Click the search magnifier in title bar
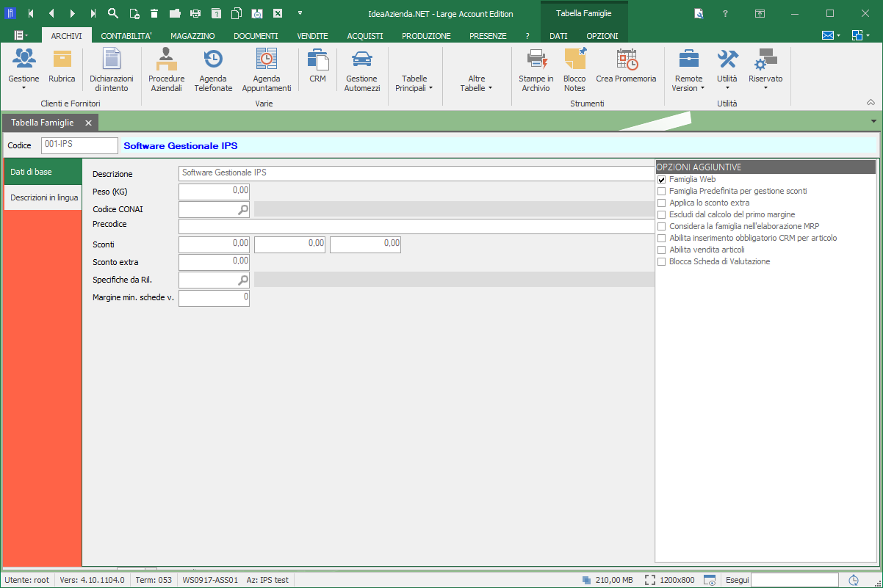This screenshot has height=588, width=883. tap(113, 13)
